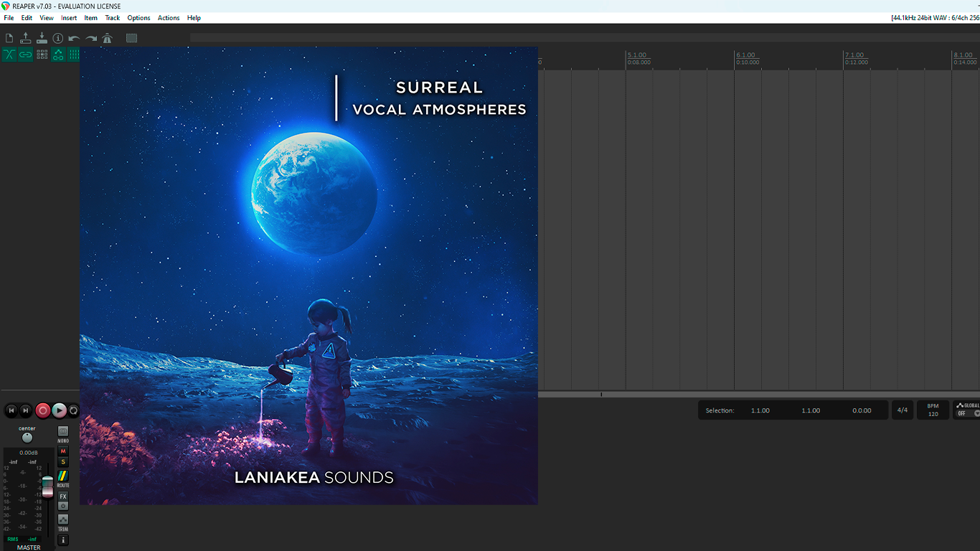Open the Item menu
Viewport: 980px width, 551px height.
[91, 18]
